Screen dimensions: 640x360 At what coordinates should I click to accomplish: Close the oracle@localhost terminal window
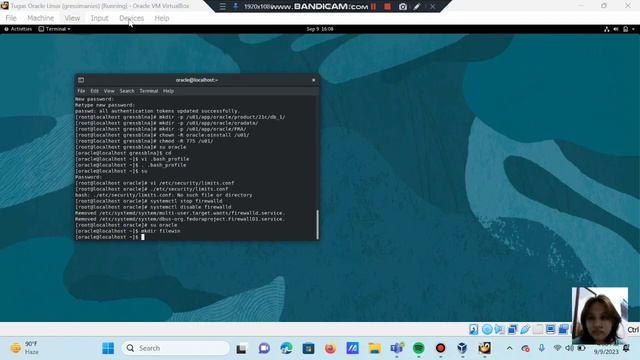[313, 80]
